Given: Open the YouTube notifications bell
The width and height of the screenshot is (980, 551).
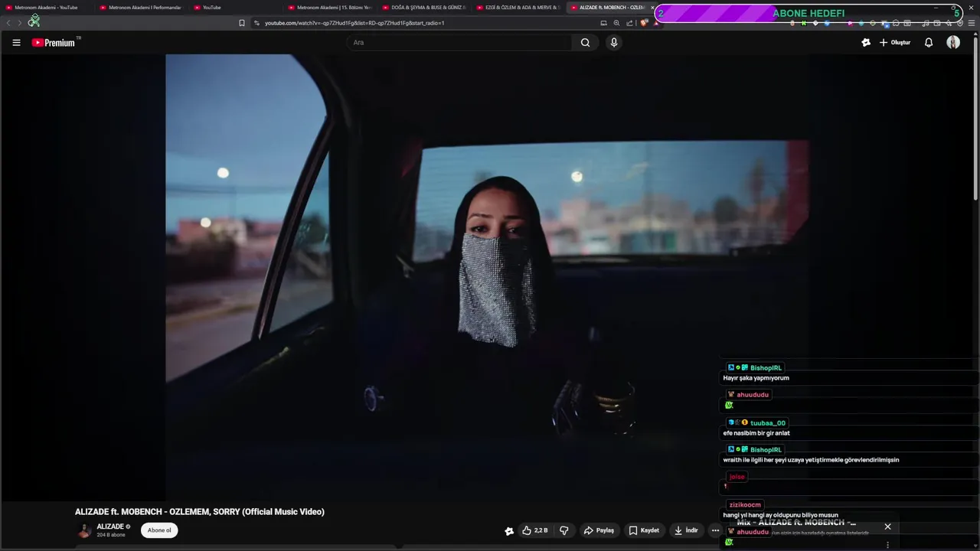Looking at the screenshot, I should point(929,43).
